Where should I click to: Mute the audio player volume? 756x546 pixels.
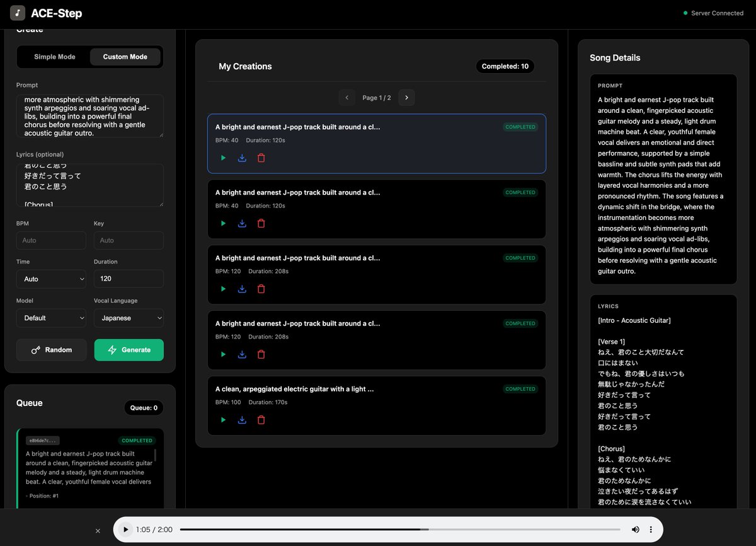coord(635,530)
